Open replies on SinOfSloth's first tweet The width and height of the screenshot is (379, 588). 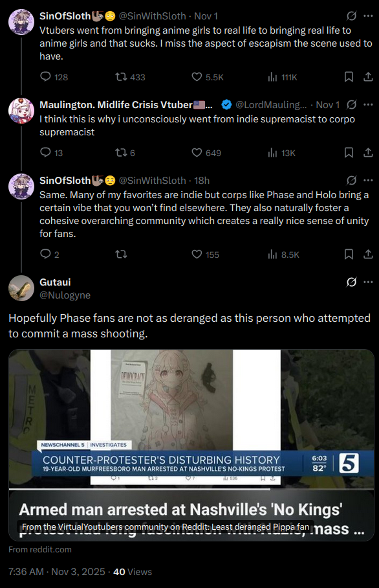coord(54,77)
